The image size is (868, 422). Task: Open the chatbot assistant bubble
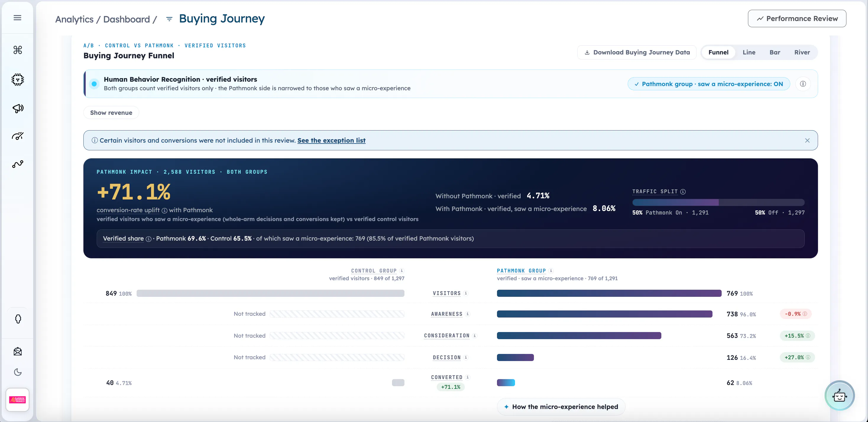839,395
